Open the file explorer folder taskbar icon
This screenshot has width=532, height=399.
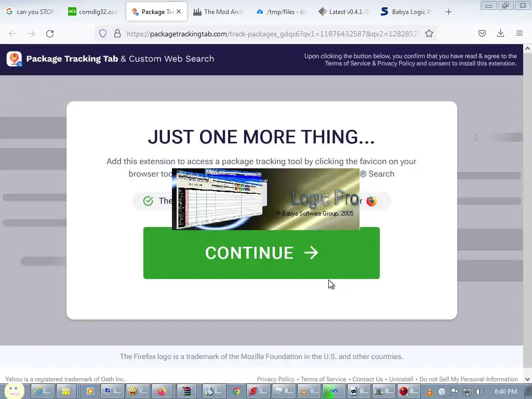click(66, 391)
